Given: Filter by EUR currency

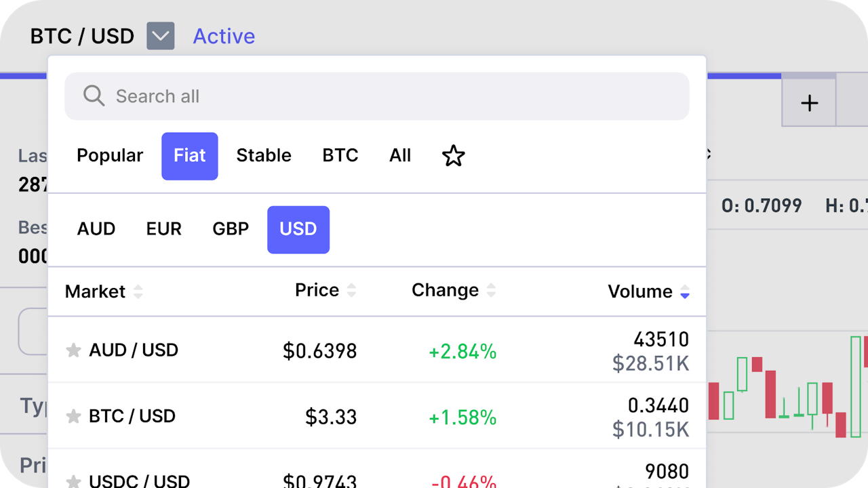Looking at the screenshot, I should pyautogui.click(x=164, y=229).
